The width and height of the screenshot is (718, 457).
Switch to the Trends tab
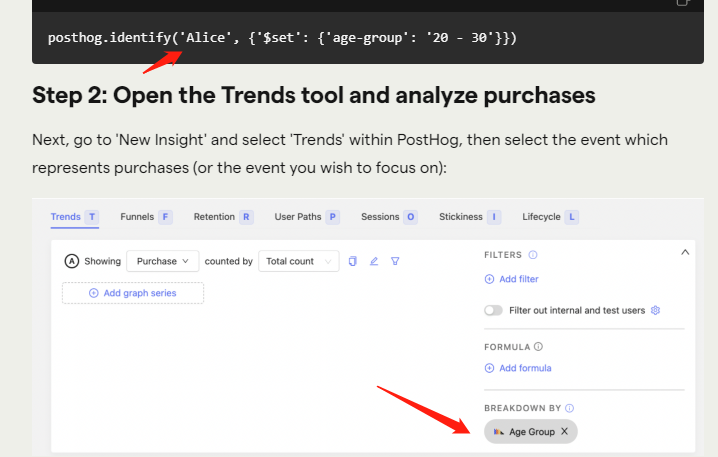(x=74, y=217)
